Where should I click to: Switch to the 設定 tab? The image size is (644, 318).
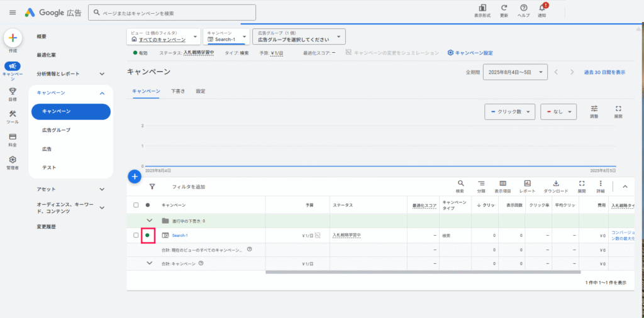[201, 91]
